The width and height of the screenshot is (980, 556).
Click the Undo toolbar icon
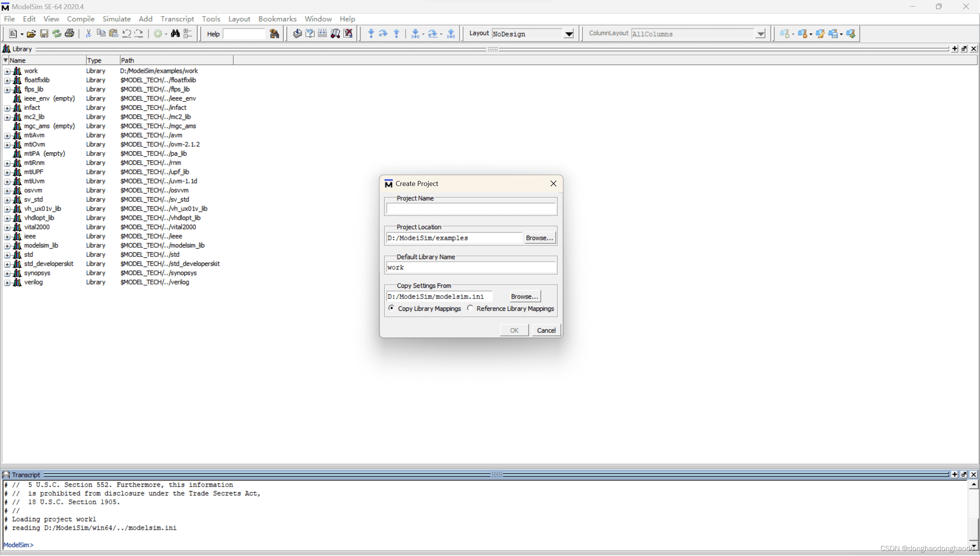(127, 34)
